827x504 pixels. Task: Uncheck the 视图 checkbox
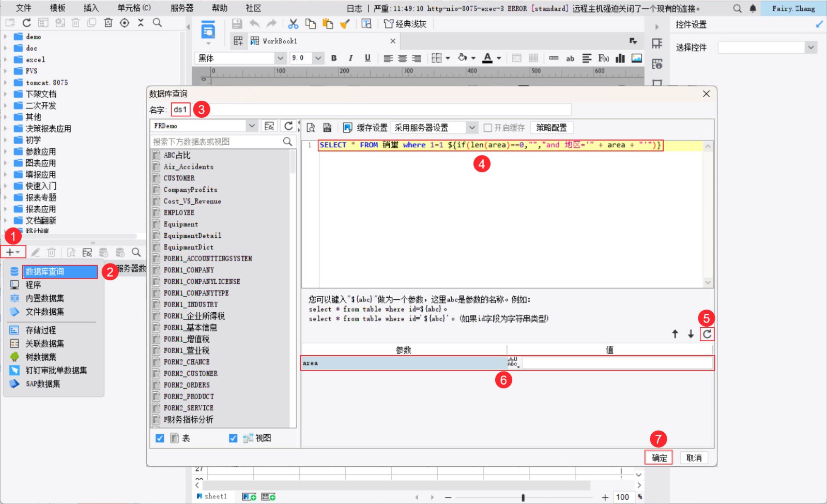click(x=233, y=438)
